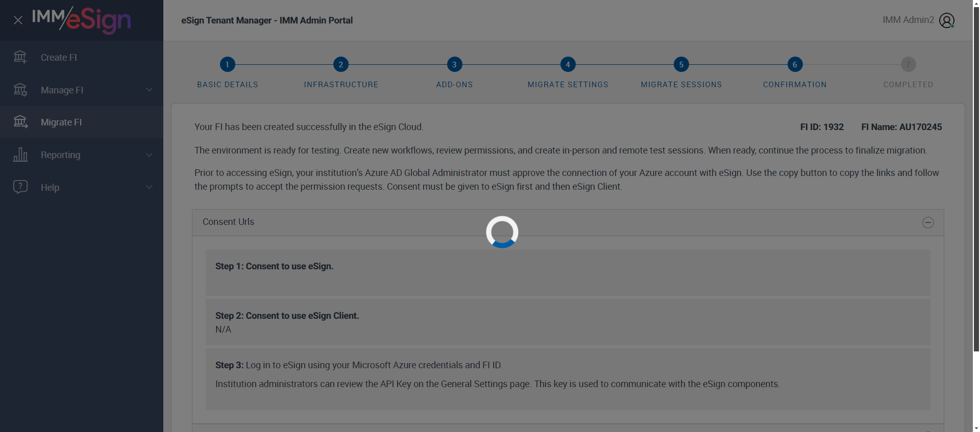Go to step 3 circle
980x432 pixels.
click(x=454, y=64)
